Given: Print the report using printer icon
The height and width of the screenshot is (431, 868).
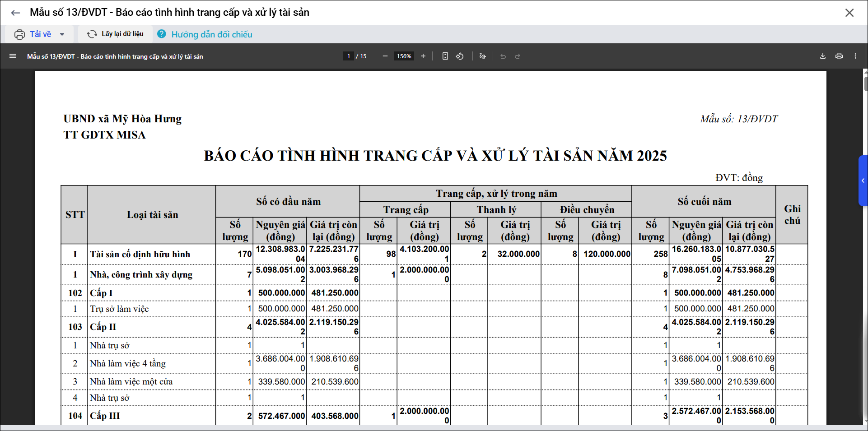Looking at the screenshot, I should coord(839,56).
